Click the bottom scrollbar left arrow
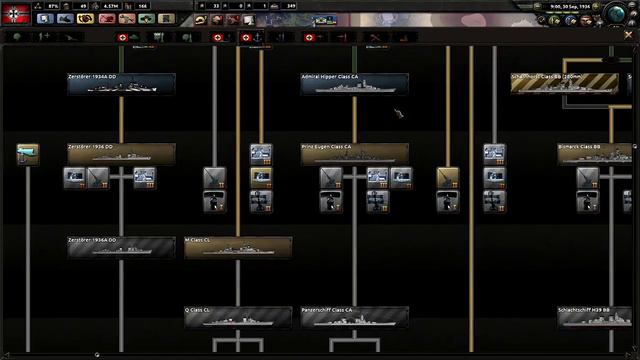640x360 pixels. [x=6, y=355]
